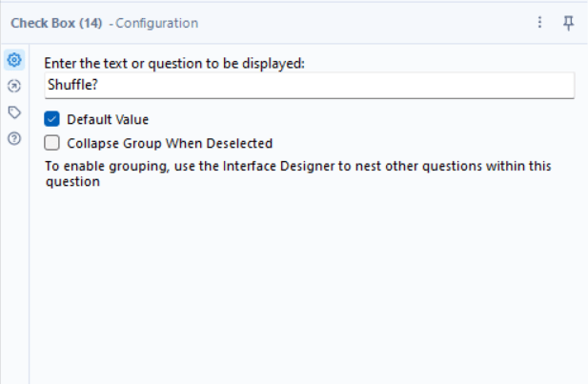Screen dimensions: 588x384
Task: Switch to the Navigation arrow tab
Action: [x=14, y=86]
